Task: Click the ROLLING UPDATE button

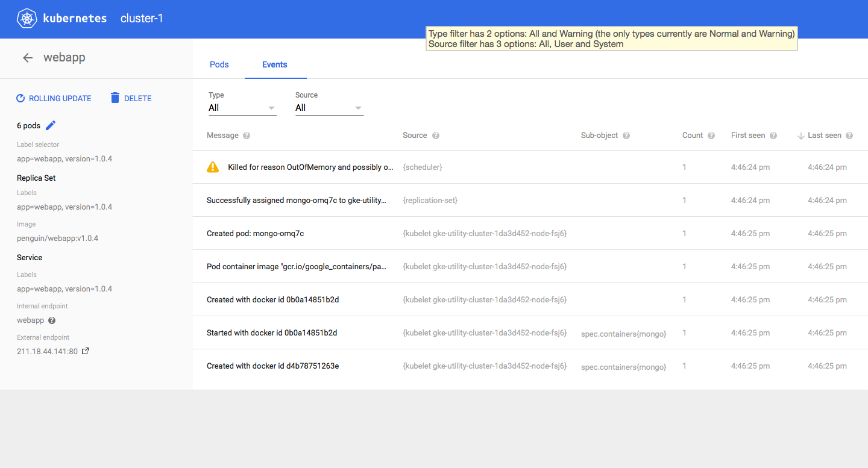Action: click(x=54, y=98)
